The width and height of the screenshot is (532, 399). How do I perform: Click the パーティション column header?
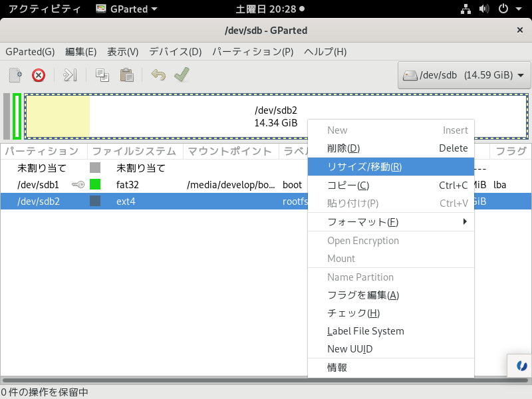pos(44,152)
